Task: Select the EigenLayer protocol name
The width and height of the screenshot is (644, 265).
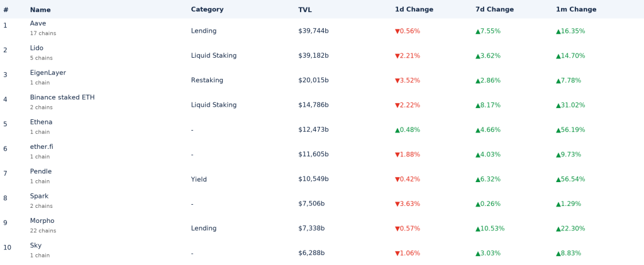Action: point(48,73)
